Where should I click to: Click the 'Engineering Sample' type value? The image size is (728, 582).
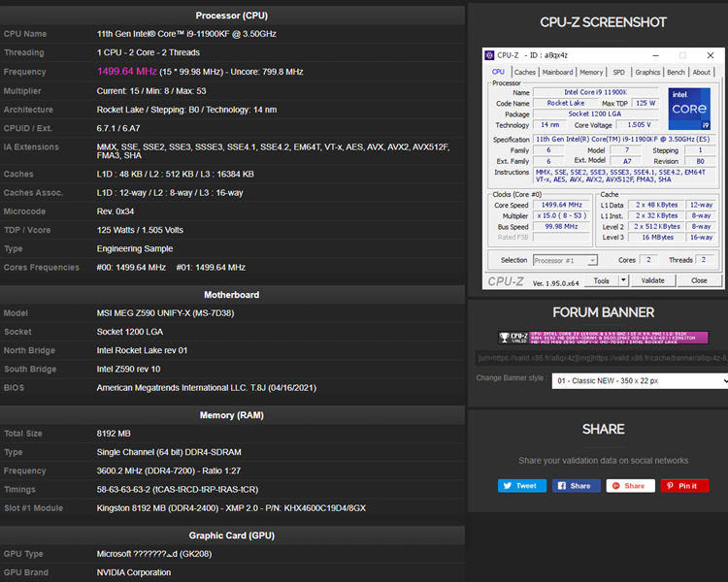(135, 248)
